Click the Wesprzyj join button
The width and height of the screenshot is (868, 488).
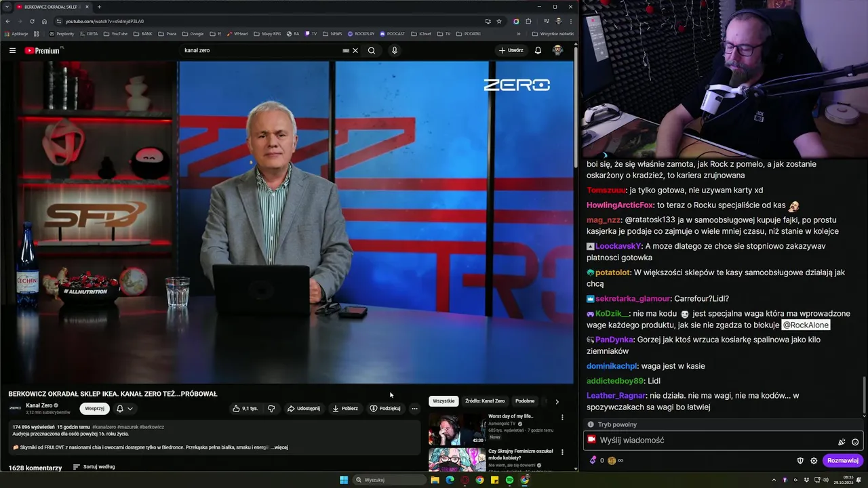(x=95, y=409)
